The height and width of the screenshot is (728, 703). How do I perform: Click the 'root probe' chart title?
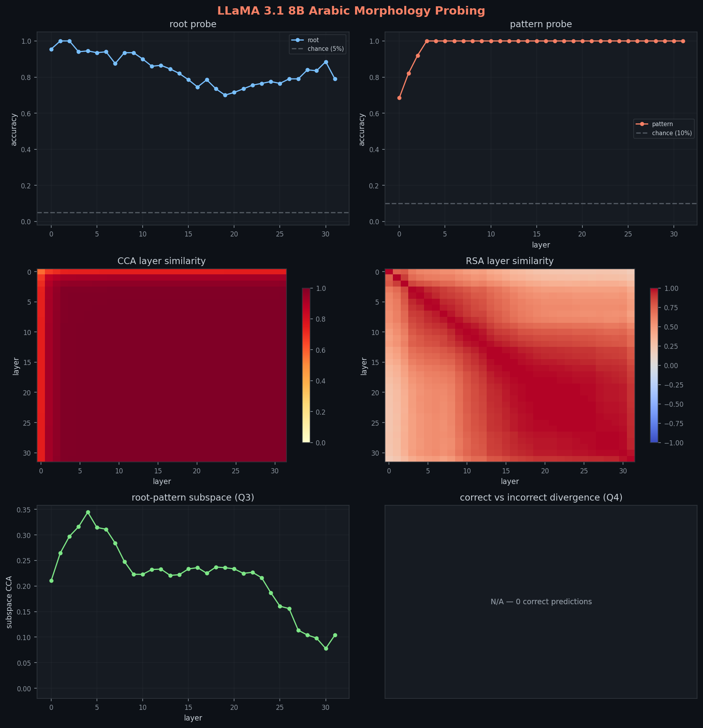(193, 24)
